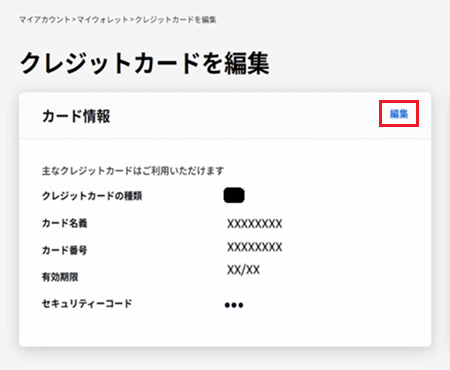Click the カード名義 label
The image size is (450, 370).
coord(65,223)
